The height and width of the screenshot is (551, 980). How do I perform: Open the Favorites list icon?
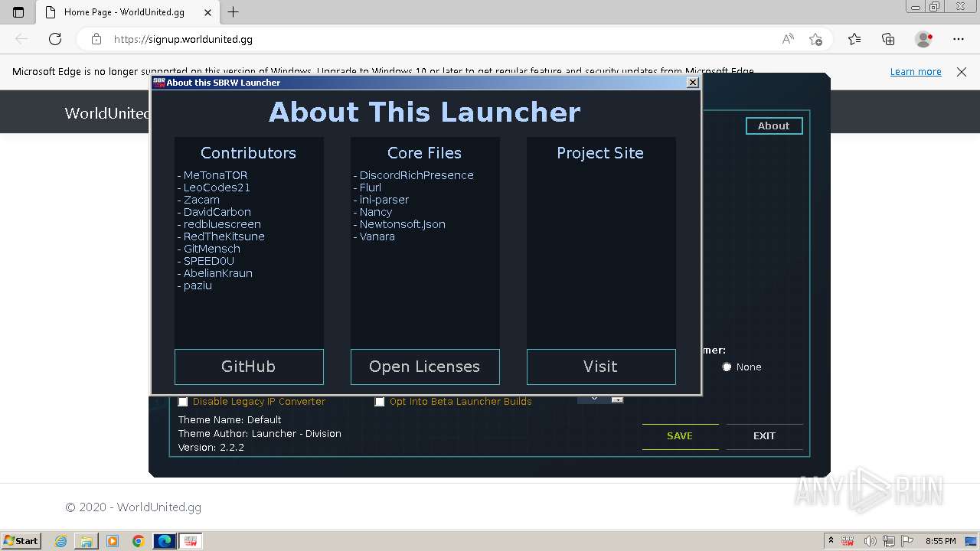coord(854,39)
